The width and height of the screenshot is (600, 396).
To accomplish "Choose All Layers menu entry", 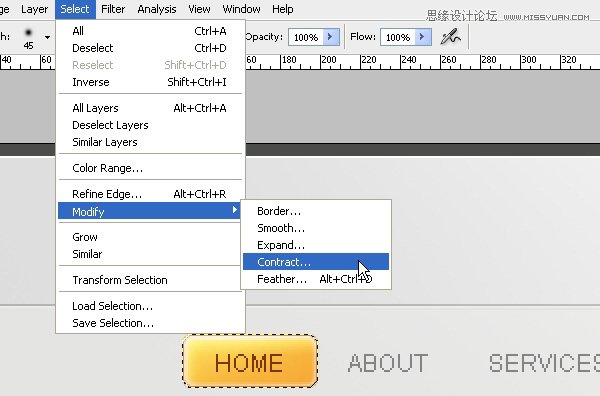I will tap(150, 108).
